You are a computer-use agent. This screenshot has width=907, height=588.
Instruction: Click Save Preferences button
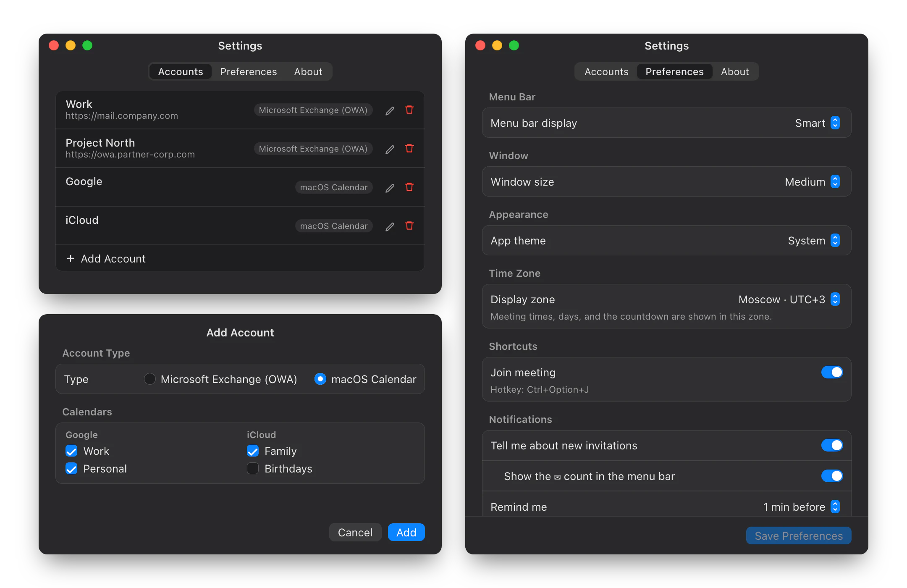point(799,535)
